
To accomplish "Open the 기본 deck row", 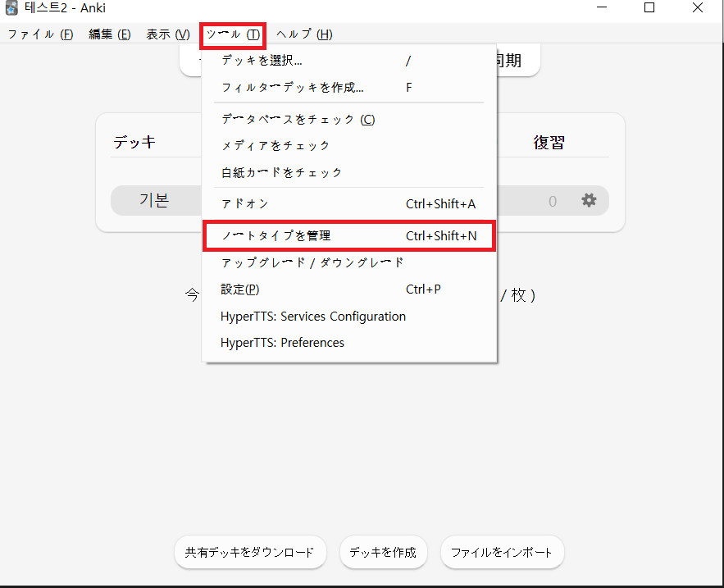I will (155, 200).
